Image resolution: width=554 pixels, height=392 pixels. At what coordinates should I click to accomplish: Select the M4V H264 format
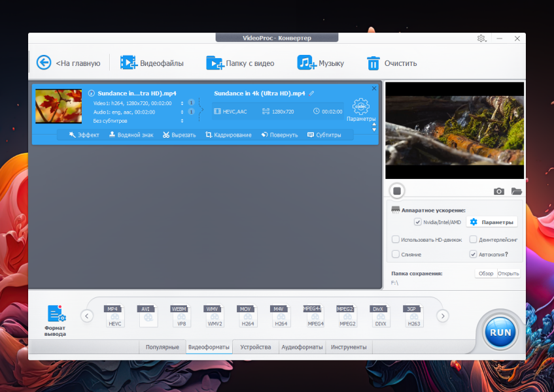point(281,316)
